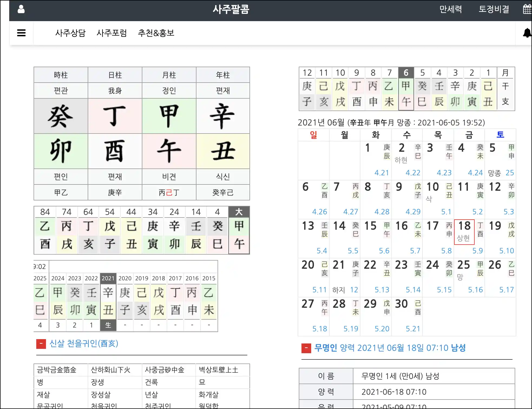This screenshot has width=532, height=409.
Task: Click the 辛 year stem character
Action: click(x=223, y=116)
